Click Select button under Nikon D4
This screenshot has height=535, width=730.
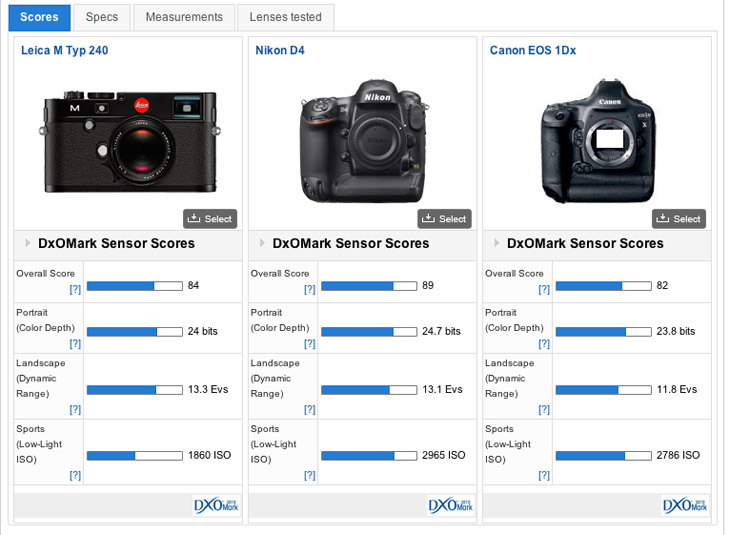(x=445, y=219)
